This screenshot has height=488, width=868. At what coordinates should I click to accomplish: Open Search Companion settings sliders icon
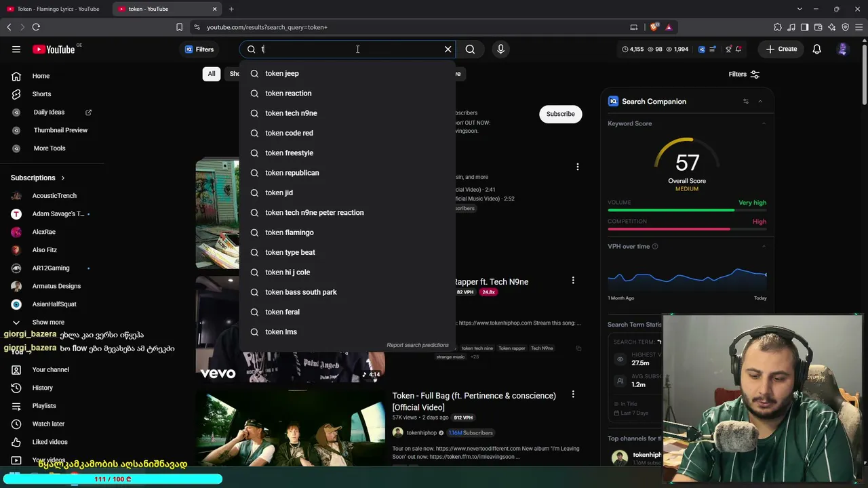coord(745,102)
